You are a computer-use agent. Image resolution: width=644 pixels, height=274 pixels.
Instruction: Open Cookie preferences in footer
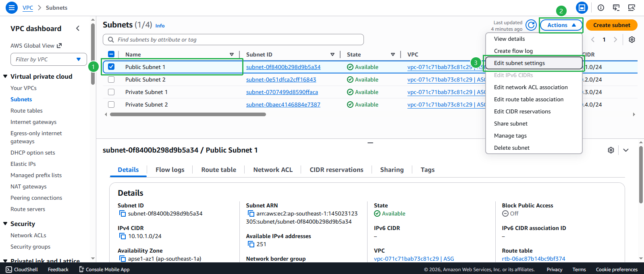coord(617,270)
